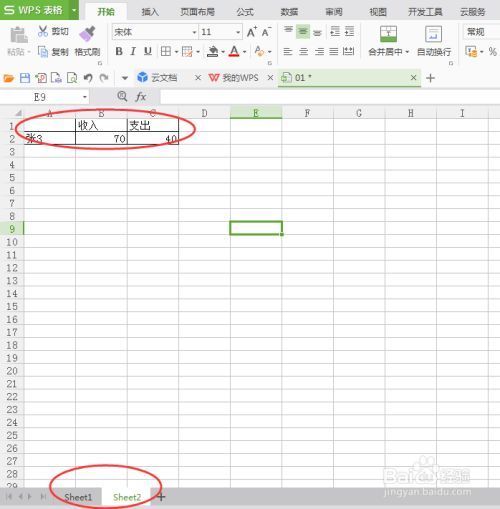Viewport: 500px width, 509px height.
Task: Select column F header
Action: [x=307, y=113]
